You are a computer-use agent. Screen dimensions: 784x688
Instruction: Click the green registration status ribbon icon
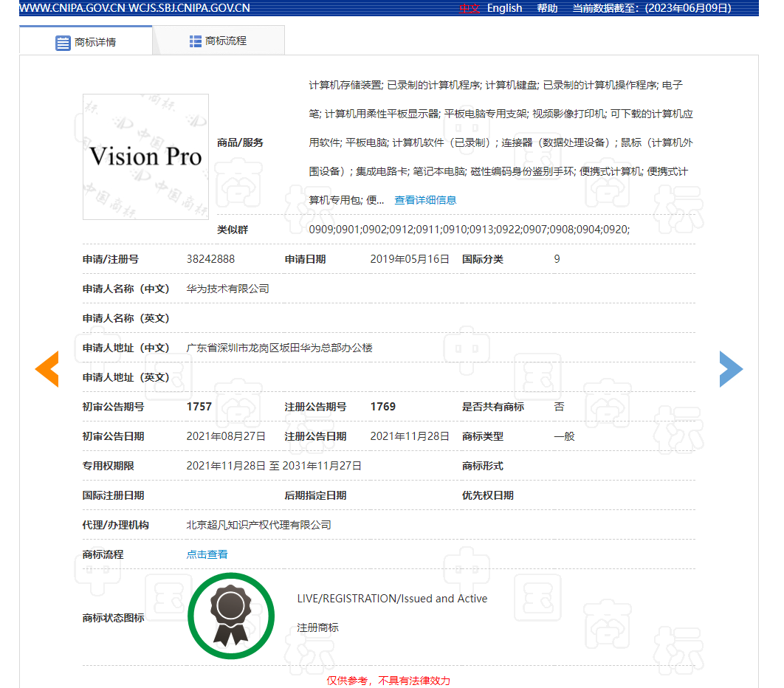click(x=230, y=616)
